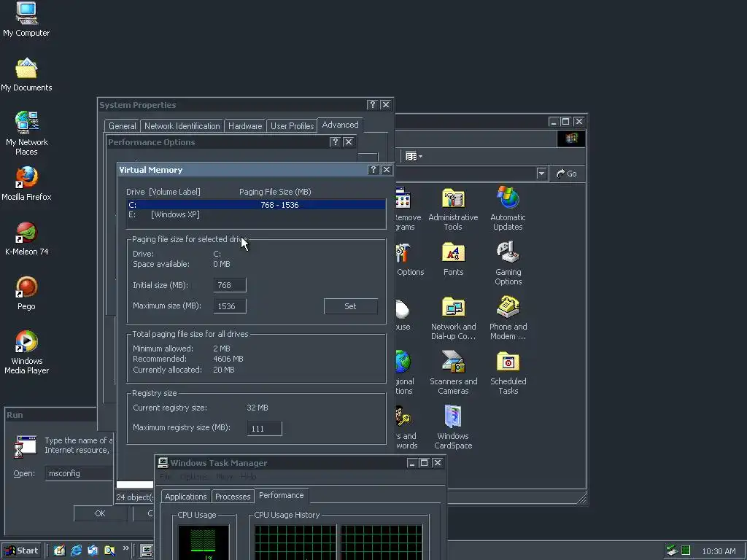747x560 pixels.
Task: Open the My Computer desktop icon
Action: coord(26,19)
